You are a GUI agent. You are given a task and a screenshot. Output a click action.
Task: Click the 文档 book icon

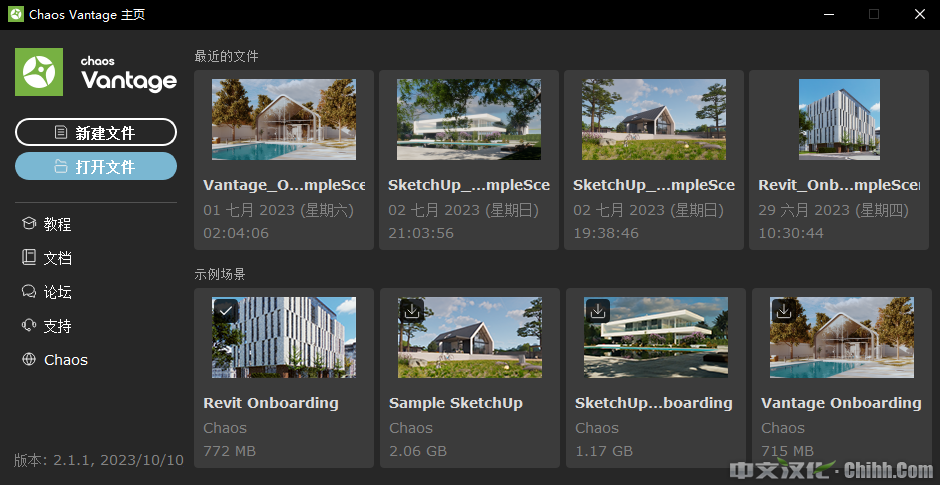[29, 258]
